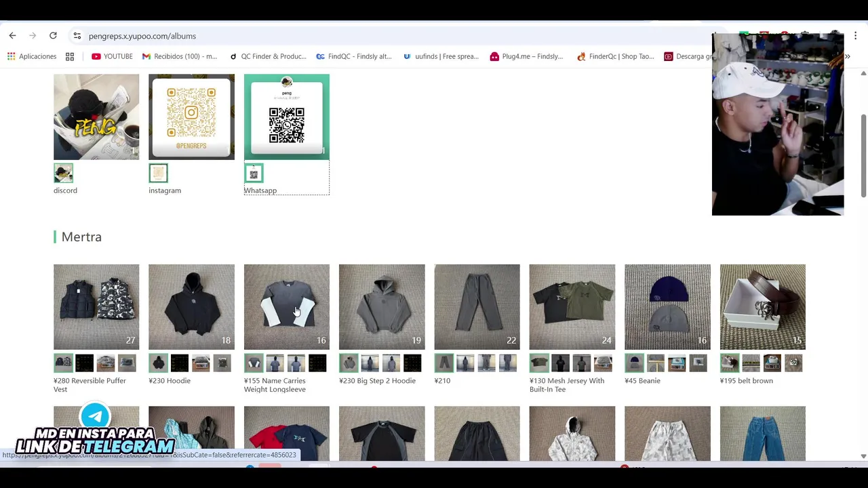
Task: Select the small instagram preview icon
Action: (x=158, y=173)
